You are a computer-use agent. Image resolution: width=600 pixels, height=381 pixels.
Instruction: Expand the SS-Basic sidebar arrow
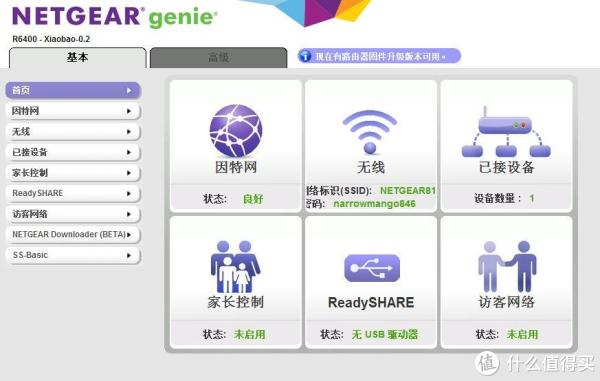129,255
